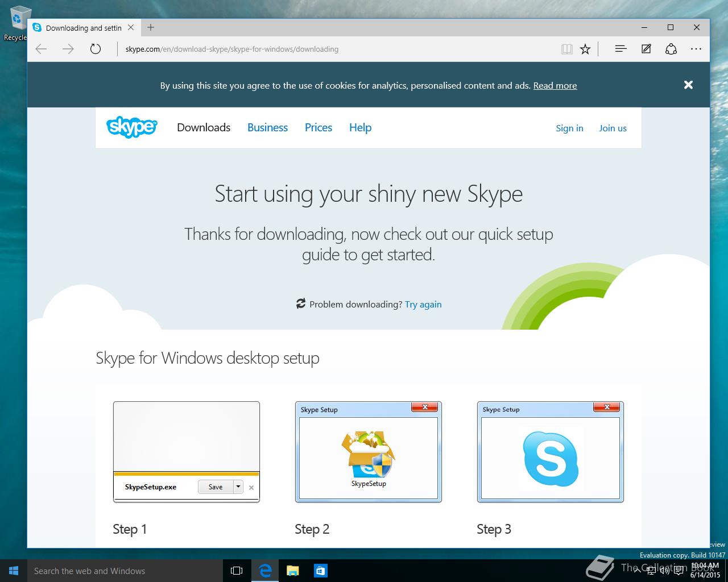Click the 'Start using your shiny new Skype' heading
This screenshot has height=582, width=728.
(x=369, y=194)
